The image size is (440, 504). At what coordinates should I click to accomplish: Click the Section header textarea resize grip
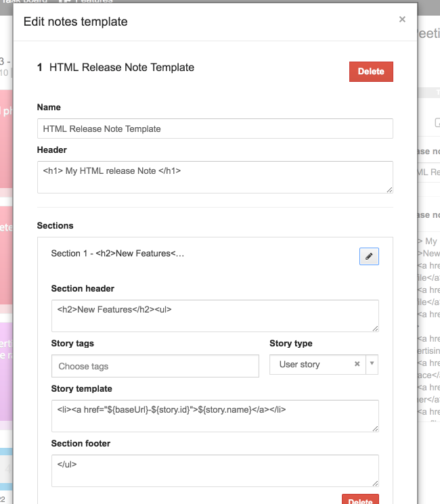pyautogui.click(x=375, y=328)
